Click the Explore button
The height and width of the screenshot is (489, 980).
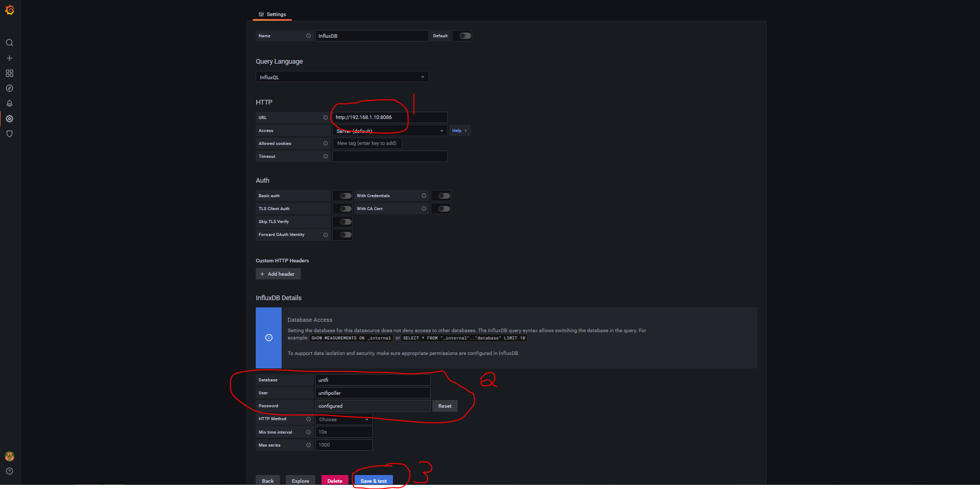coord(300,481)
